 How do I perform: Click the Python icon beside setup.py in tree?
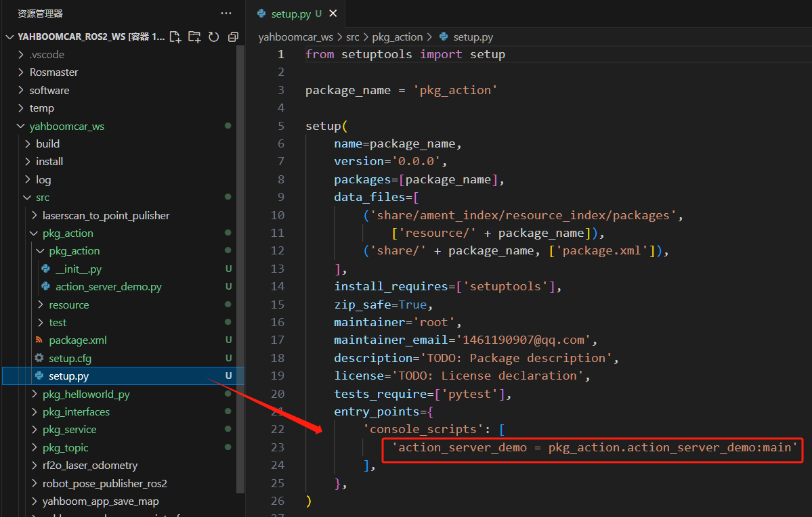(39, 376)
